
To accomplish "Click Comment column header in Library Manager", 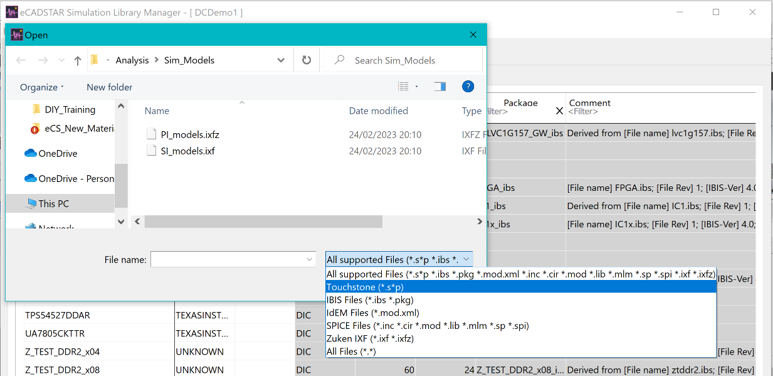I will [x=590, y=103].
